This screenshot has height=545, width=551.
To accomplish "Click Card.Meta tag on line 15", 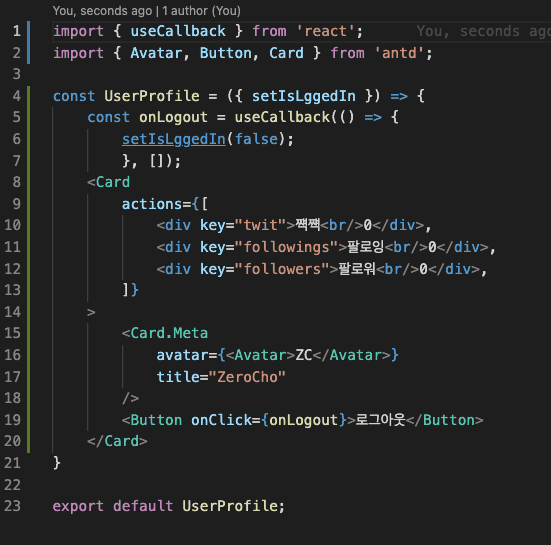I will pos(165,333).
